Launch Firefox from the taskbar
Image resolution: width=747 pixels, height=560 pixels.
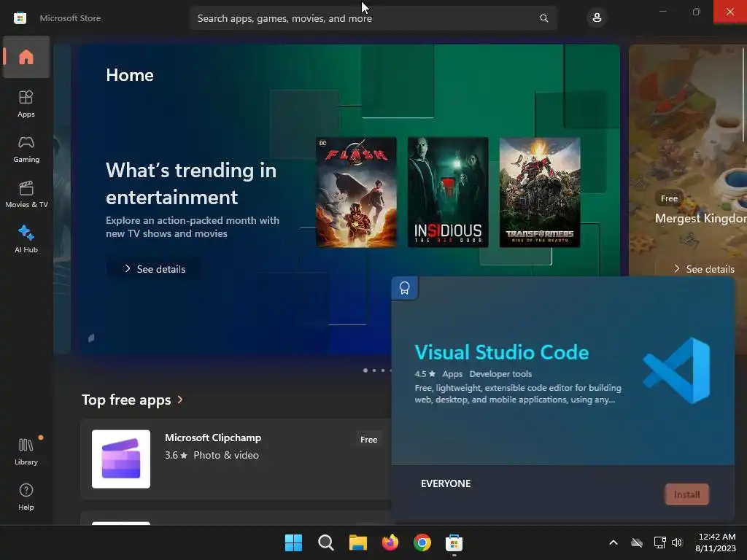click(390, 542)
